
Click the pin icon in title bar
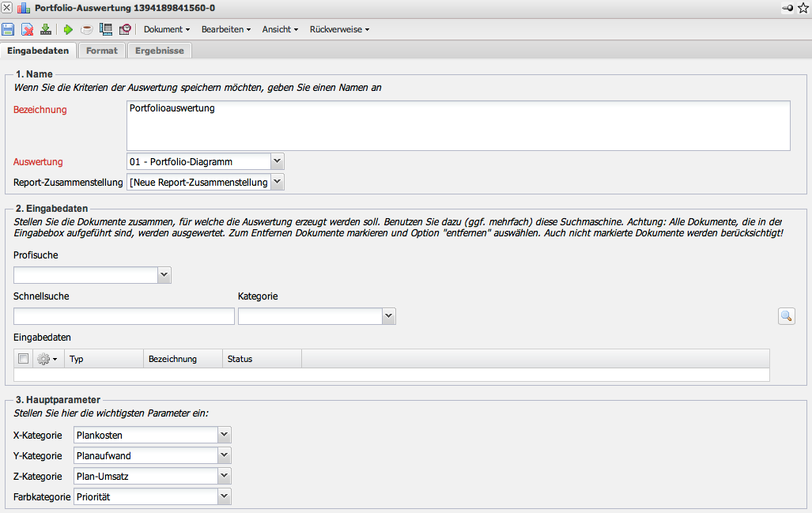[787, 8]
